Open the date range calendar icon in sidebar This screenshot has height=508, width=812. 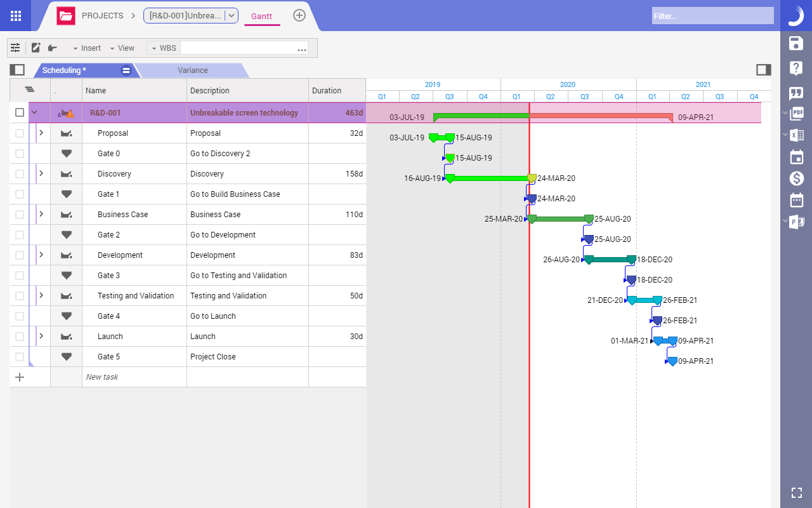796,200
